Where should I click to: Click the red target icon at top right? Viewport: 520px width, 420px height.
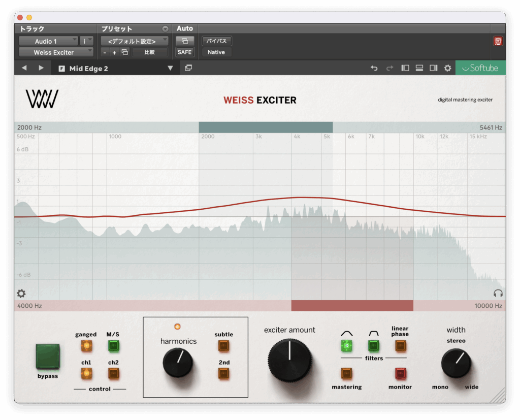[x=498, y=41]
